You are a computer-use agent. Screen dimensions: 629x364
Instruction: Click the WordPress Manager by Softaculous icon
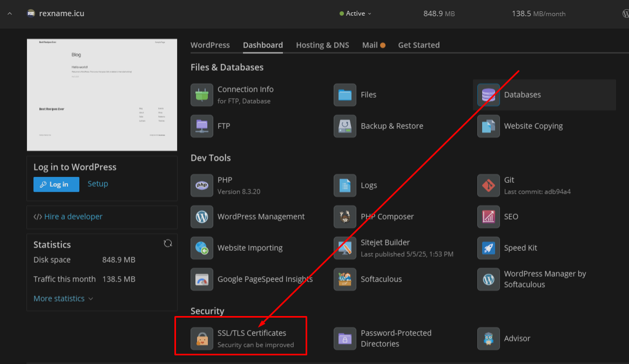(488, 279)
